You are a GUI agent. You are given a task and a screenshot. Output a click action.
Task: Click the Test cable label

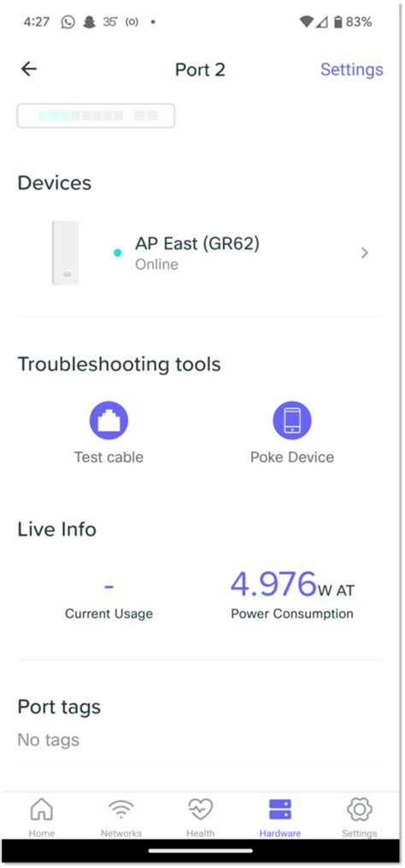(x=109, y=457)
